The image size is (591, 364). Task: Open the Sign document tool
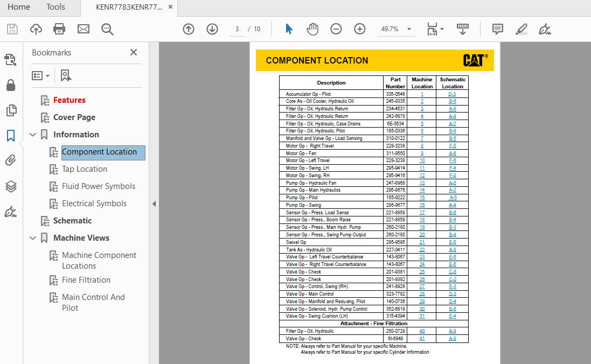545,29
